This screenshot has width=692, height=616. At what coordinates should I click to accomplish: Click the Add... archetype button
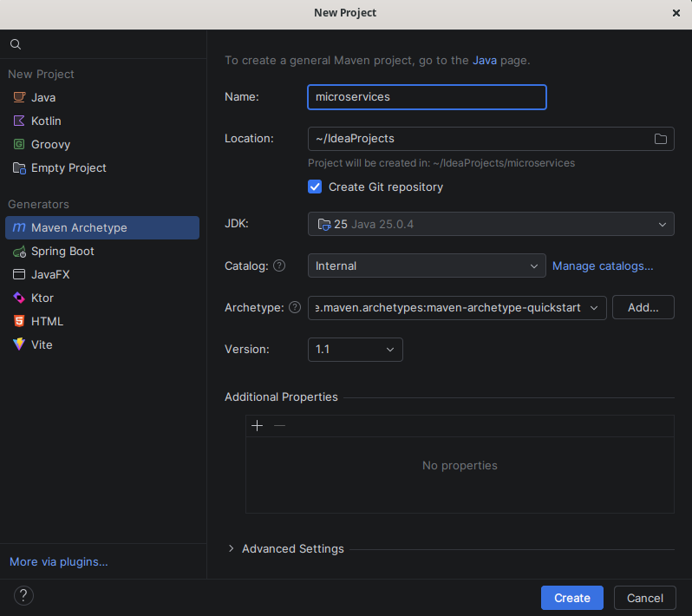point(643,307)
